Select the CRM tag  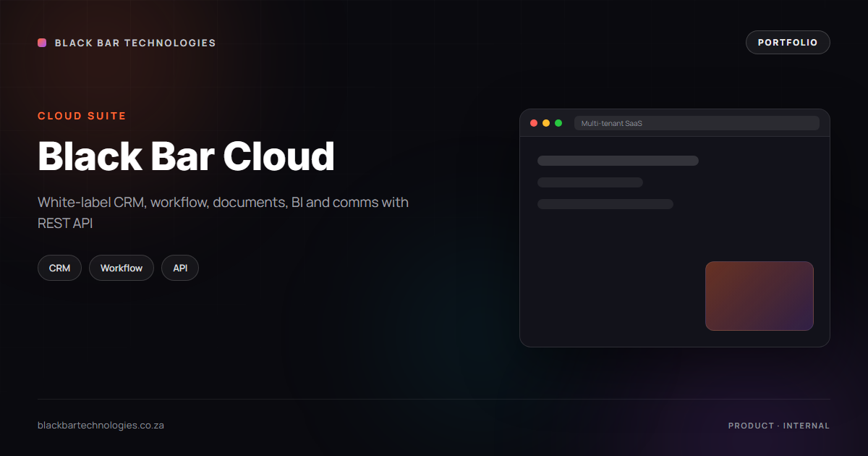pos(59,268)
